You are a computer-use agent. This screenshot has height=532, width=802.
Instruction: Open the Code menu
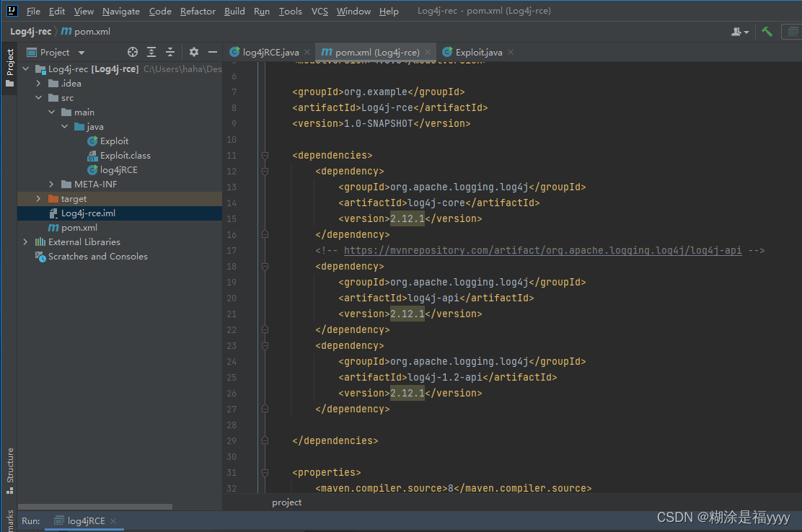pyautogui.click(x=160, y=11)
